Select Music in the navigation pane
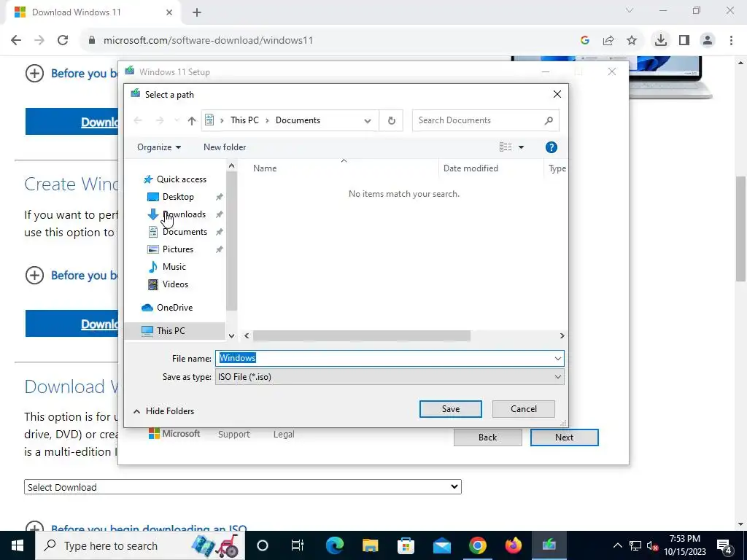 pyautogui.click(x=174, y=267)
